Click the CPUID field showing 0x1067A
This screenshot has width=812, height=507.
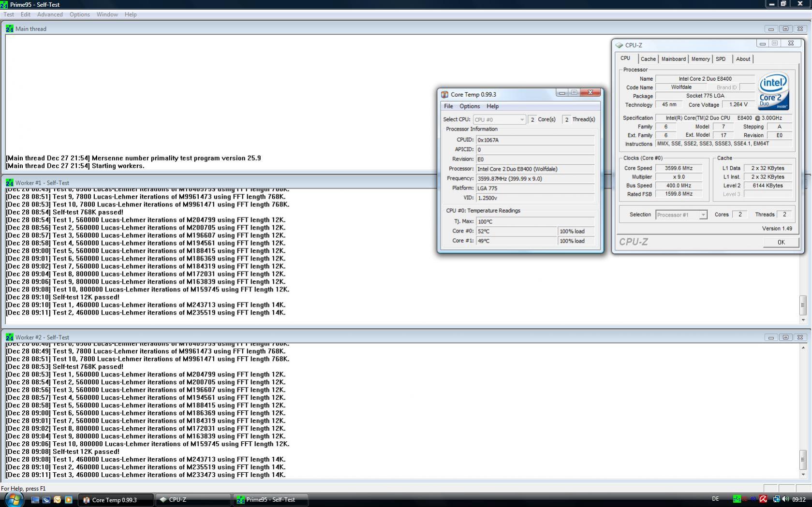535,140
